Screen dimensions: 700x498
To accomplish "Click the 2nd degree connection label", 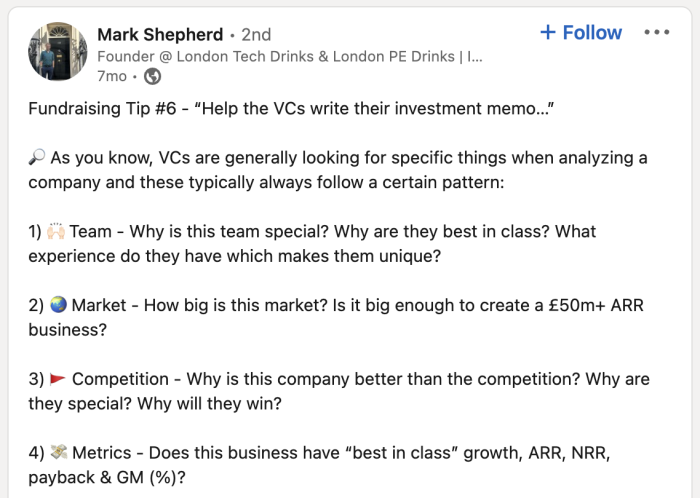I will pos(256,34).
